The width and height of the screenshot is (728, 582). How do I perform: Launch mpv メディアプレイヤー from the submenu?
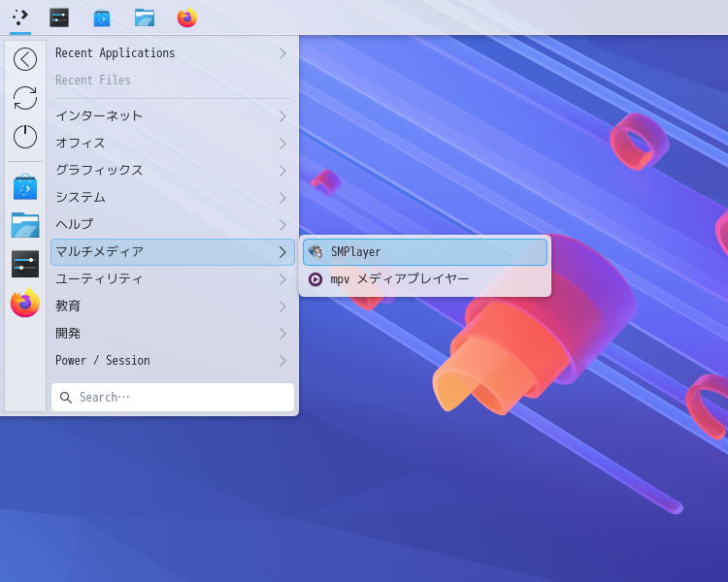425,279
